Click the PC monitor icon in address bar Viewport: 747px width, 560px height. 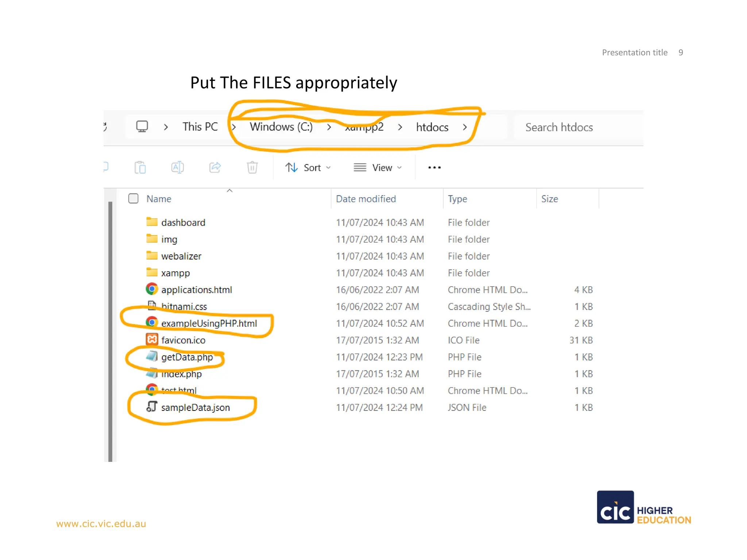point(142,127)
